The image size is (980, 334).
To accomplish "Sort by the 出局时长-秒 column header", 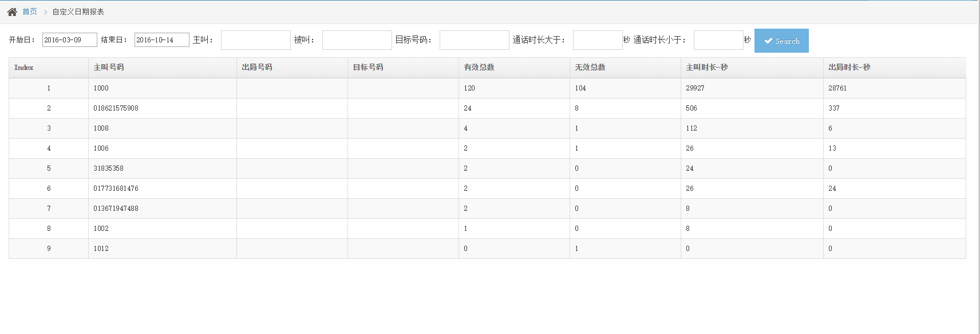I will (849, 68).
